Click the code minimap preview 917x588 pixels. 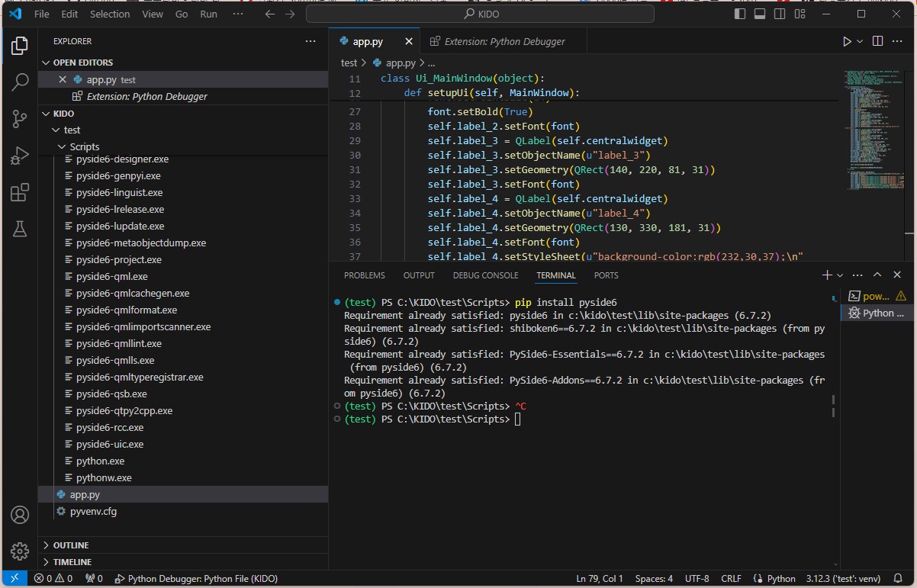(x=870, y=130)
